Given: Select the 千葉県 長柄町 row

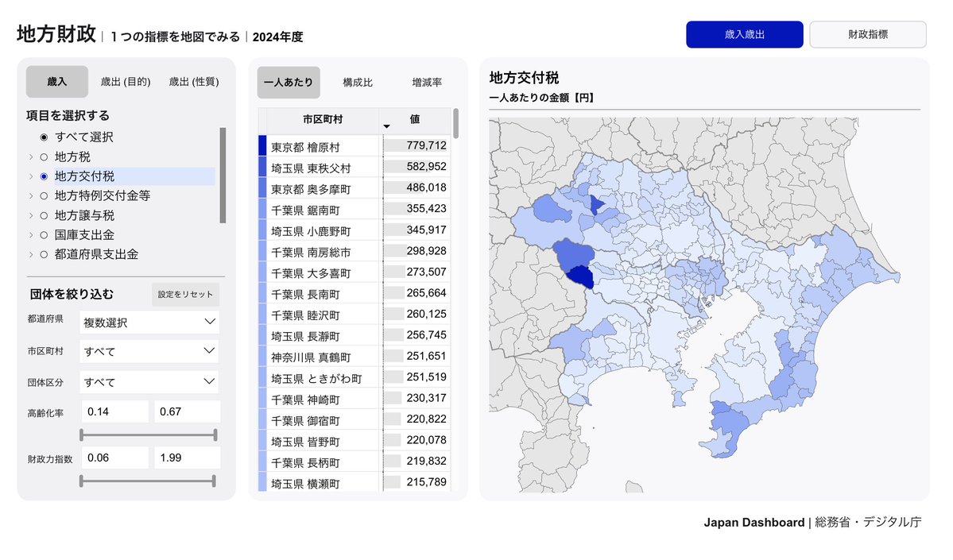Looking at the screenshot, I should click(354, 462).
